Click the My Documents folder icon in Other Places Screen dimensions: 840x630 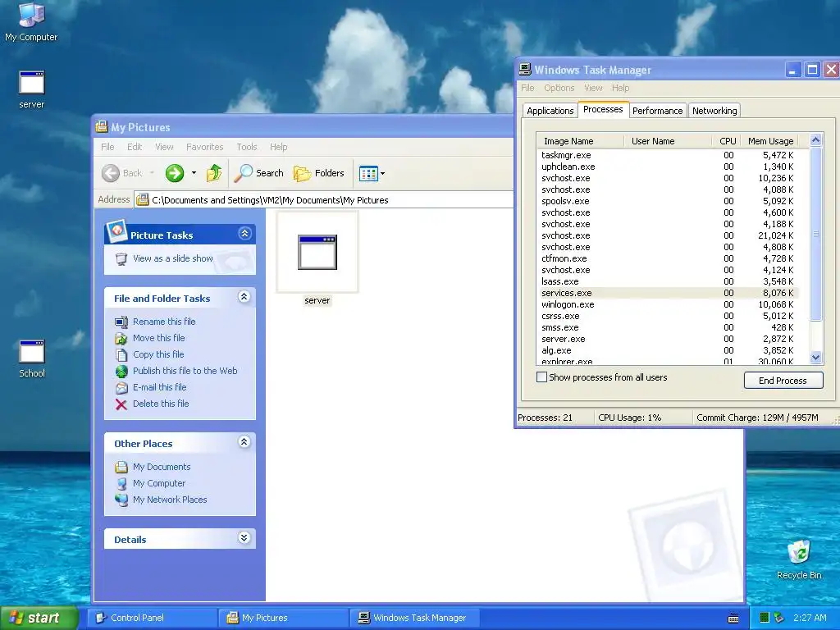pyautogui.click(x=121, y=467)
